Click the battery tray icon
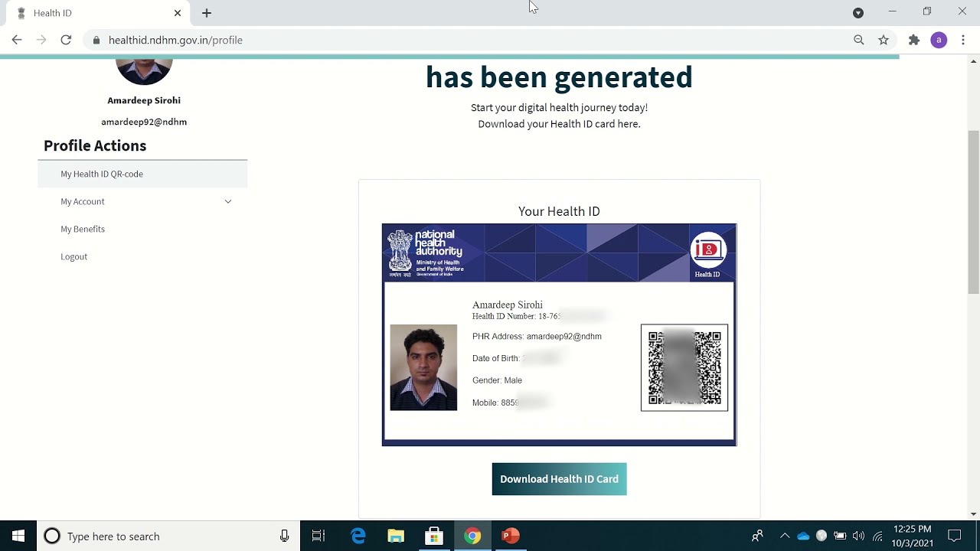 click(x=840, y=536)
